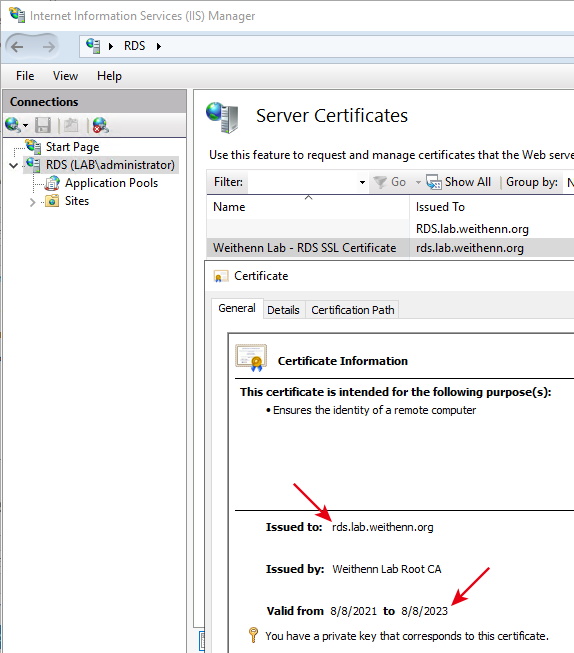Viewport: 574px width, 653px height.
Task: Click the private key icon
Action: [253, 636]
